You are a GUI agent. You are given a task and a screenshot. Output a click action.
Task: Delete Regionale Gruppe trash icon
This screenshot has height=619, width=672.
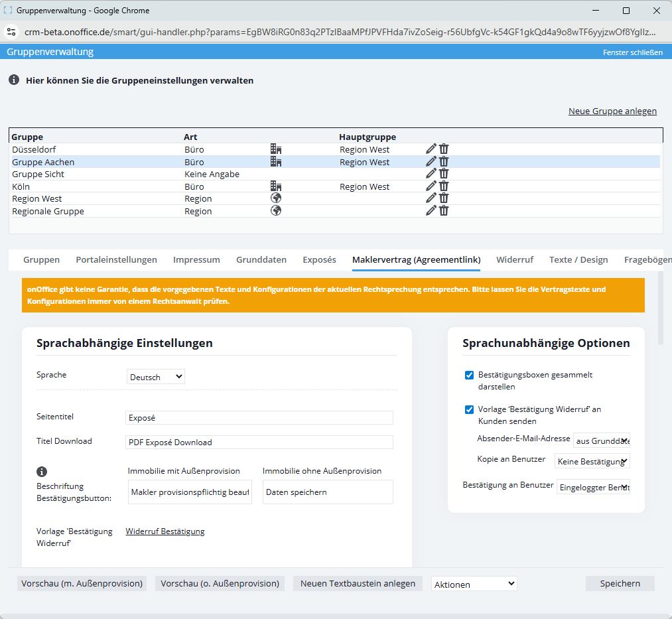[444, 210]
